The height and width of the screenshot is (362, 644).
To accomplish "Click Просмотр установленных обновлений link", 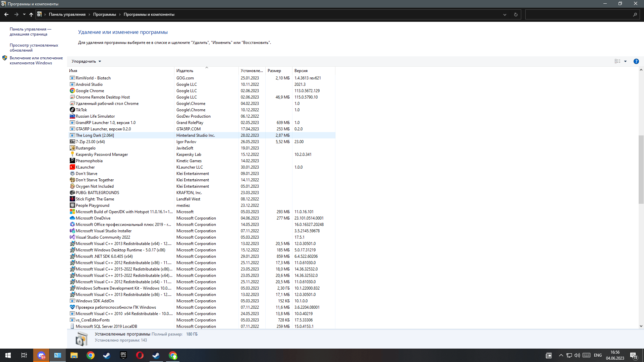I will 34,47.
